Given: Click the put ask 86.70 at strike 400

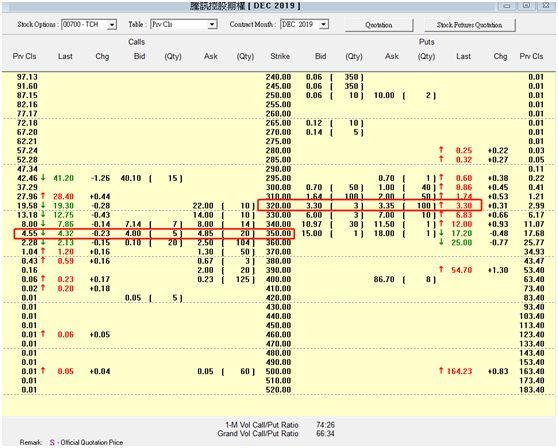Looking at the screenshot, I should (384, 279).
